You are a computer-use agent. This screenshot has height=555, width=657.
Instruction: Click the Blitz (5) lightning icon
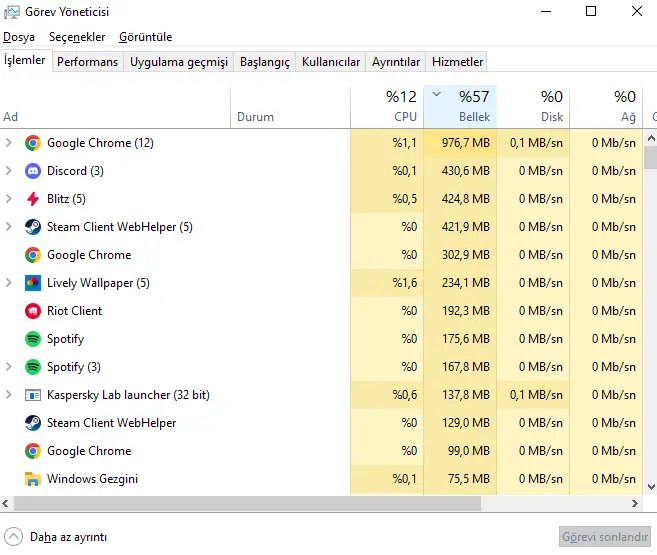tap(33, 199)
